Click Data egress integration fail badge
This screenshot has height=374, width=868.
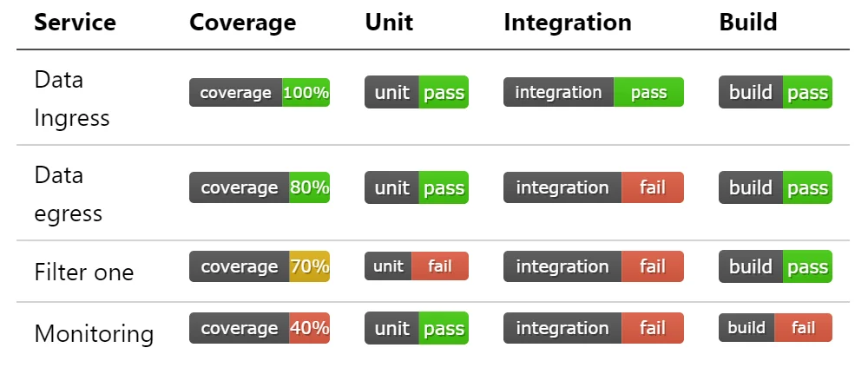click(594, 187)
